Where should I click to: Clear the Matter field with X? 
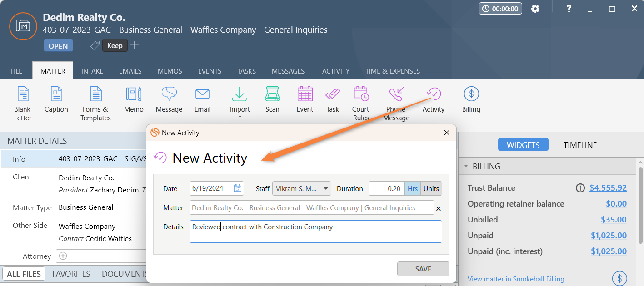click(x=439, y=208)
